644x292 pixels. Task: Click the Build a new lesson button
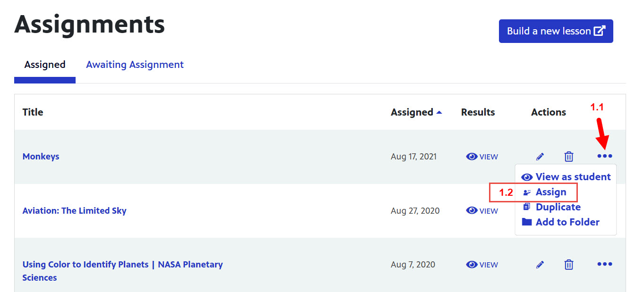pos(556,31)
